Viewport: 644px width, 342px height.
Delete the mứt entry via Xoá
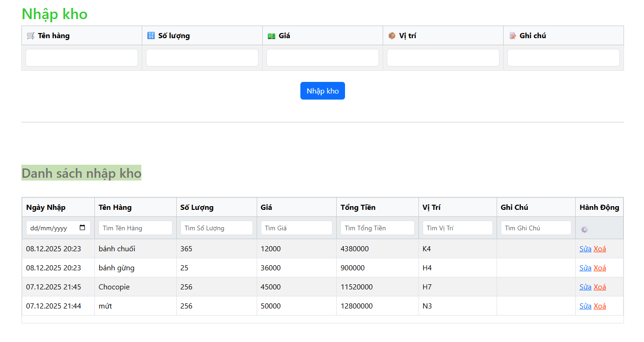pyautogui.click(x=600, y=306)
